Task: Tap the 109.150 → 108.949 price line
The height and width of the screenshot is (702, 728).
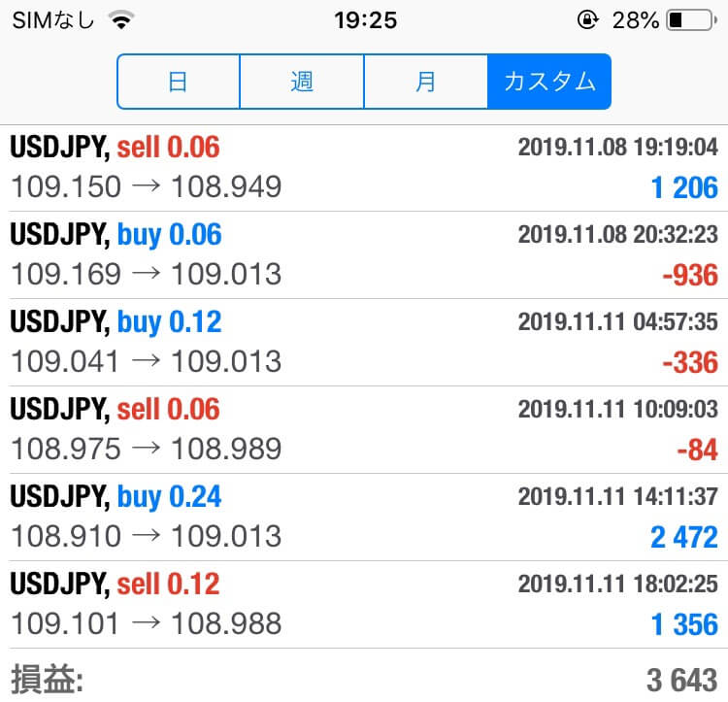Action: (147, 186)
